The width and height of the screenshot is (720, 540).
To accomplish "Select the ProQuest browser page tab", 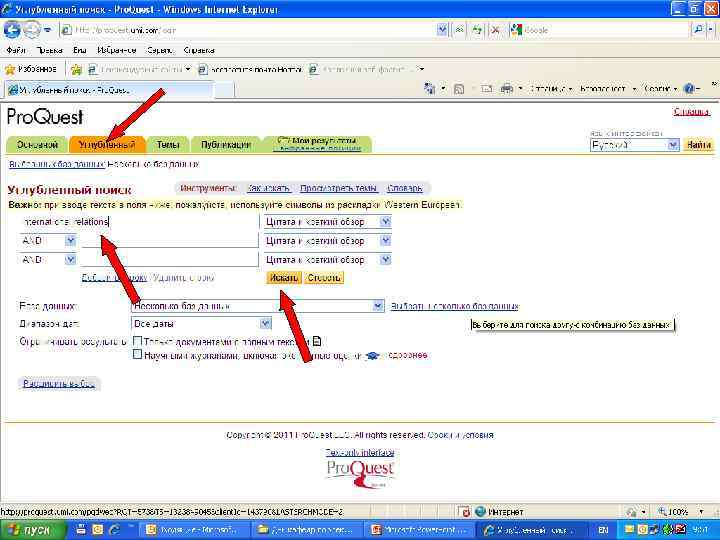I will point(110,90).
